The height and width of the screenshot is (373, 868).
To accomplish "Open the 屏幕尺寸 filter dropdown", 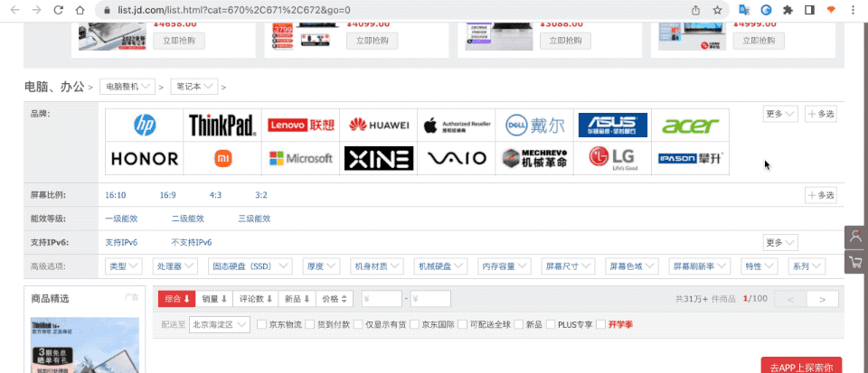I will [x=568, y=266].
